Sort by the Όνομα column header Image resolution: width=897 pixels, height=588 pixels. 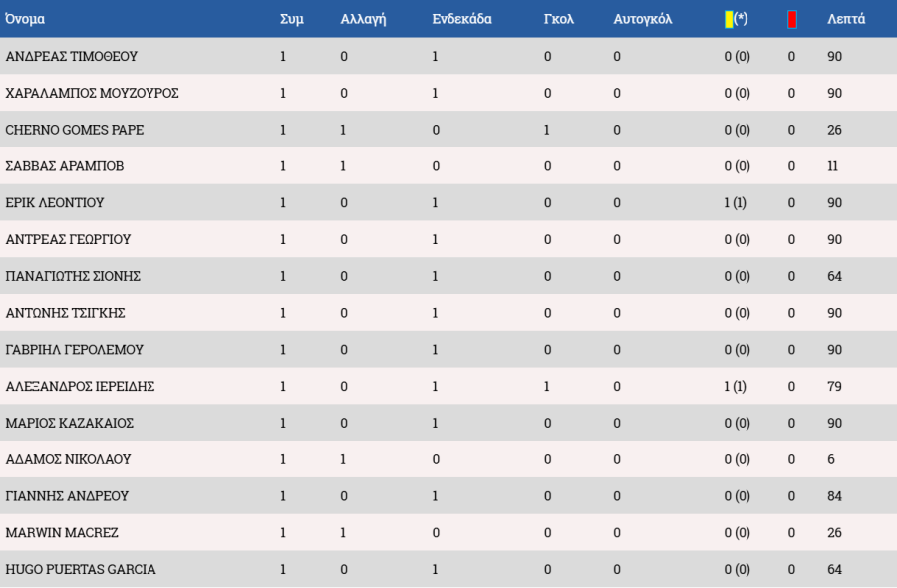(x=25, y=19)
